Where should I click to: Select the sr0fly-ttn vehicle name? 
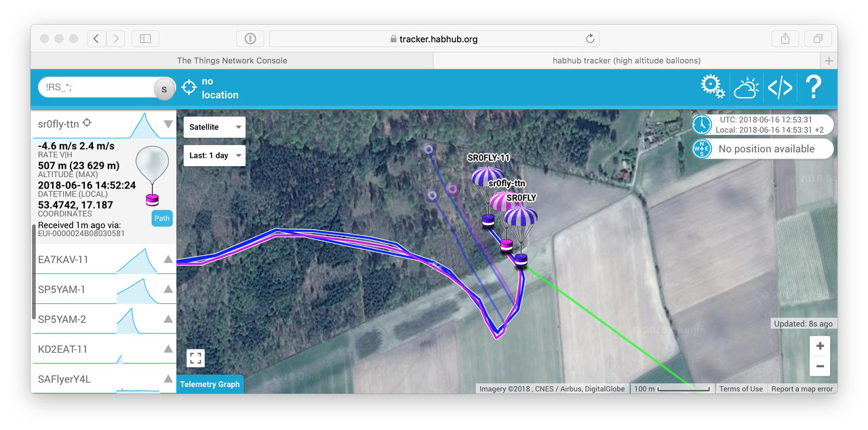(x=58, y=123)
